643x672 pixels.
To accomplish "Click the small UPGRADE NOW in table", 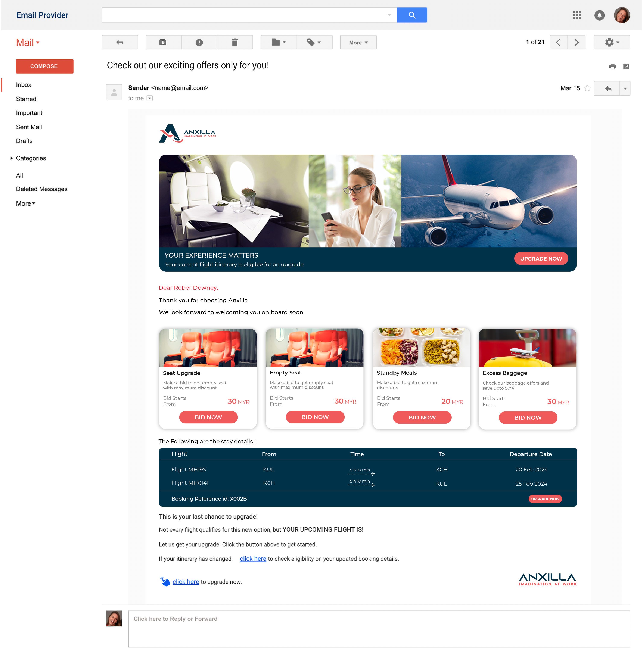I will coord(545,499).
